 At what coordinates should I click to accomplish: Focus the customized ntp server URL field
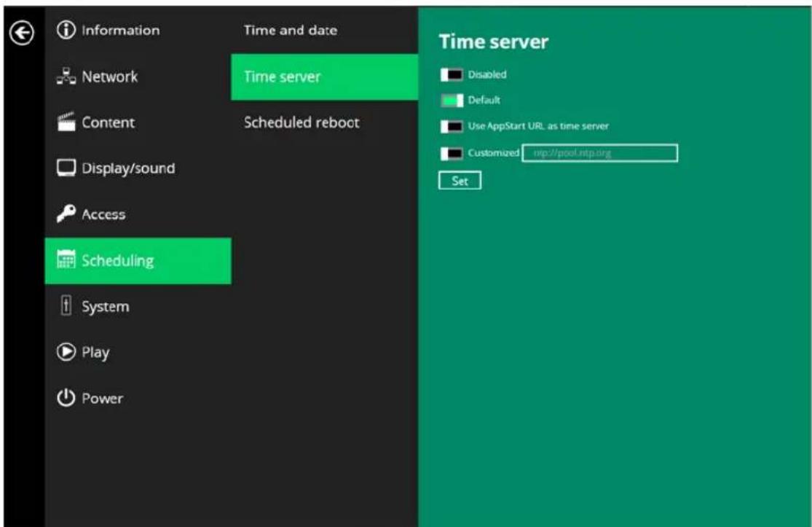599,153
